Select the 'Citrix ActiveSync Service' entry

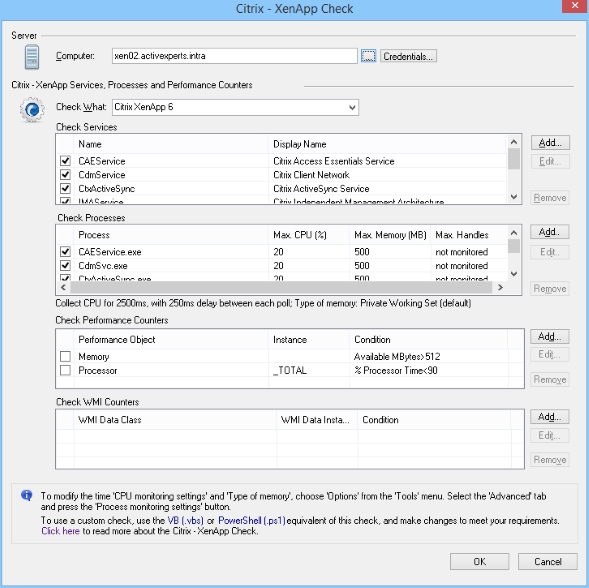click(321, 189)
